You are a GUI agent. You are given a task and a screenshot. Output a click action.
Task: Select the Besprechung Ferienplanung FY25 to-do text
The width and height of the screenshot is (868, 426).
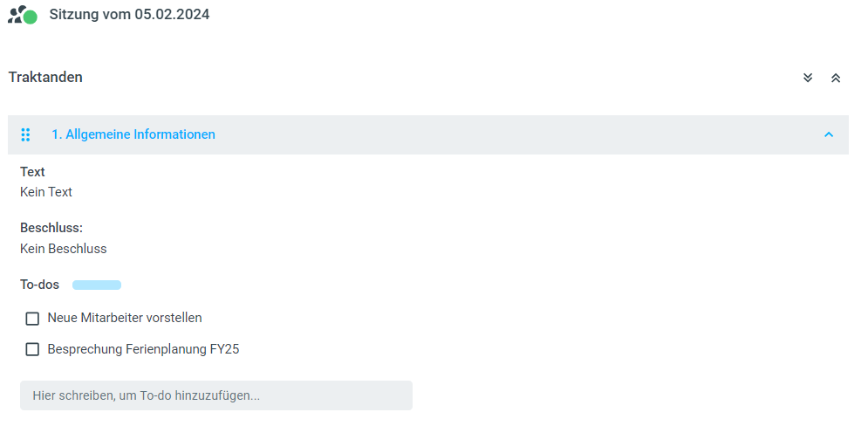pos(143,349)
